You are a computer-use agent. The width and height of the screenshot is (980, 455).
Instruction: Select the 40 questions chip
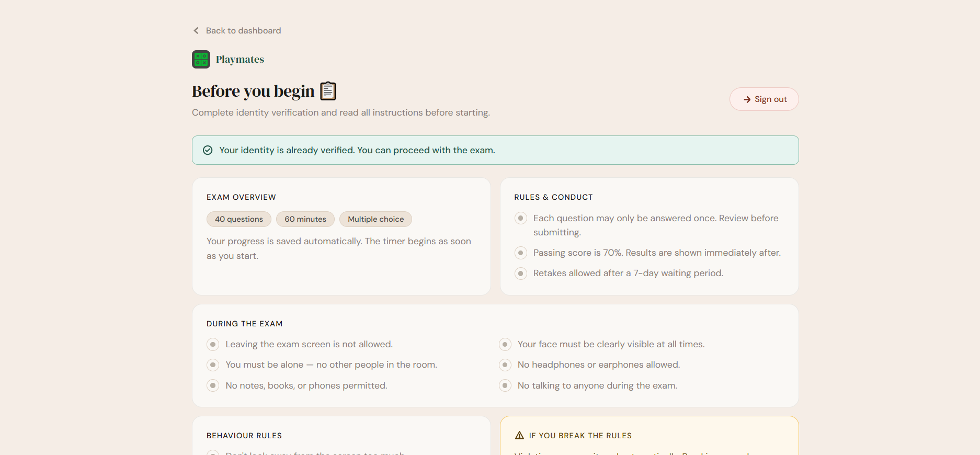239,219
